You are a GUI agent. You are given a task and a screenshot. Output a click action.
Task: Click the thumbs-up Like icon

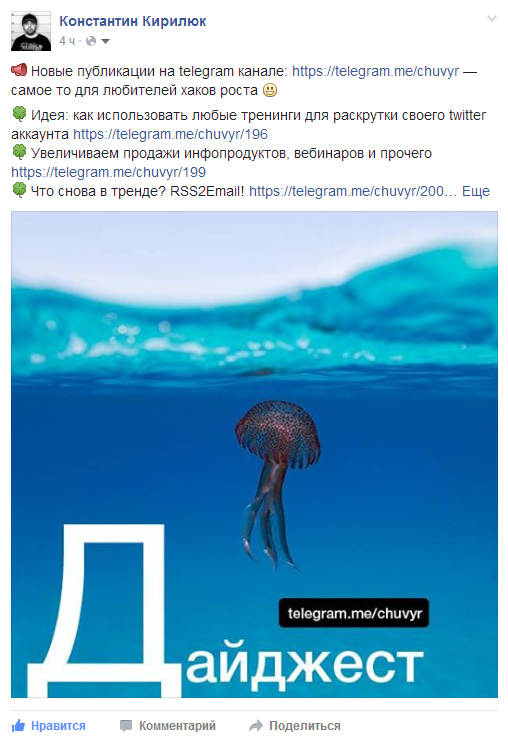pos(18,725)
